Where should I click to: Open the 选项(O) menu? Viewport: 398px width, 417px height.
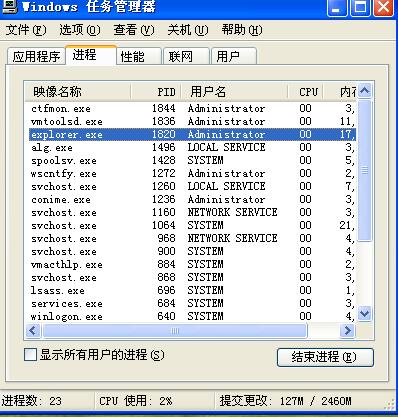click(80, 30)
